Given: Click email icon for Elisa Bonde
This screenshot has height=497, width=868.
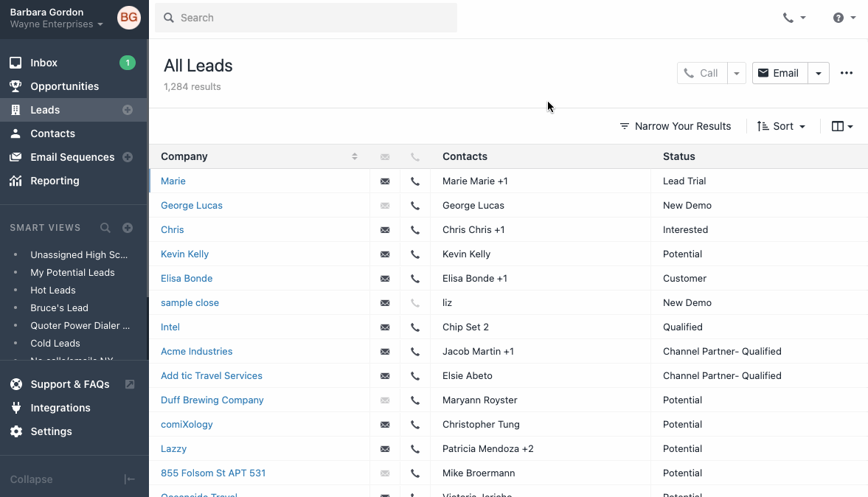Looking at the screenshot, I should [385, 279].
